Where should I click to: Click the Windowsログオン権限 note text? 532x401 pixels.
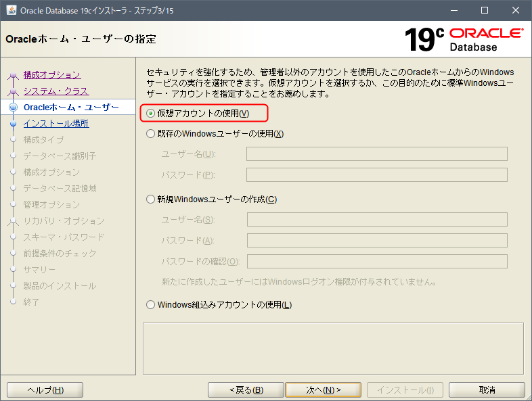pyautogui.click(x=299, y=282)
